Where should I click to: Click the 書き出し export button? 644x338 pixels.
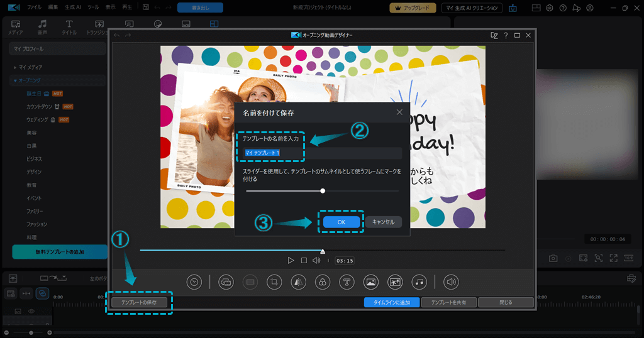201,8
